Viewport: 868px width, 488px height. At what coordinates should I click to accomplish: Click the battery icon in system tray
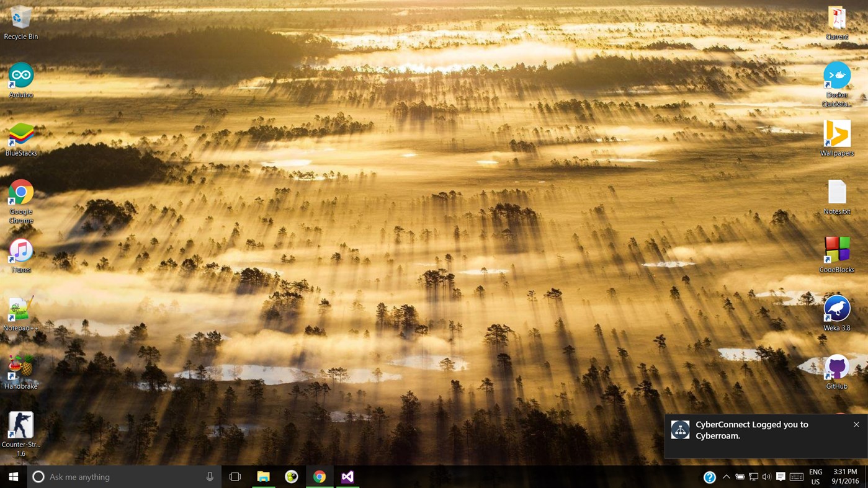(x=740, y=477)
